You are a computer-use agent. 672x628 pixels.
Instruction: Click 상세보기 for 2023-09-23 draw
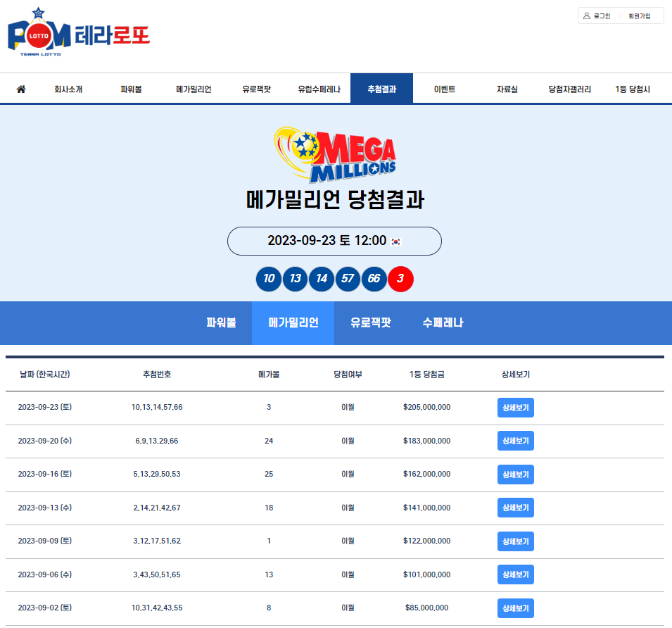516,408
